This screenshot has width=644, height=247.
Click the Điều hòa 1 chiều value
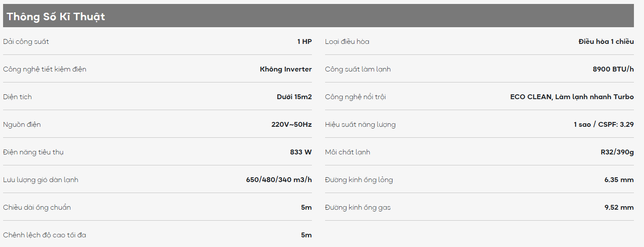coord(606,42)
